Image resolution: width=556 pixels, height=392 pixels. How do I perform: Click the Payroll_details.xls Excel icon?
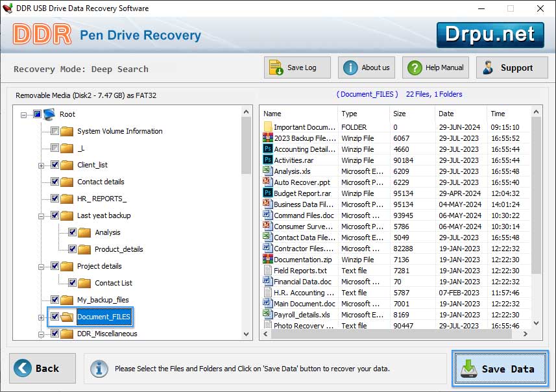tap(267, 314)
